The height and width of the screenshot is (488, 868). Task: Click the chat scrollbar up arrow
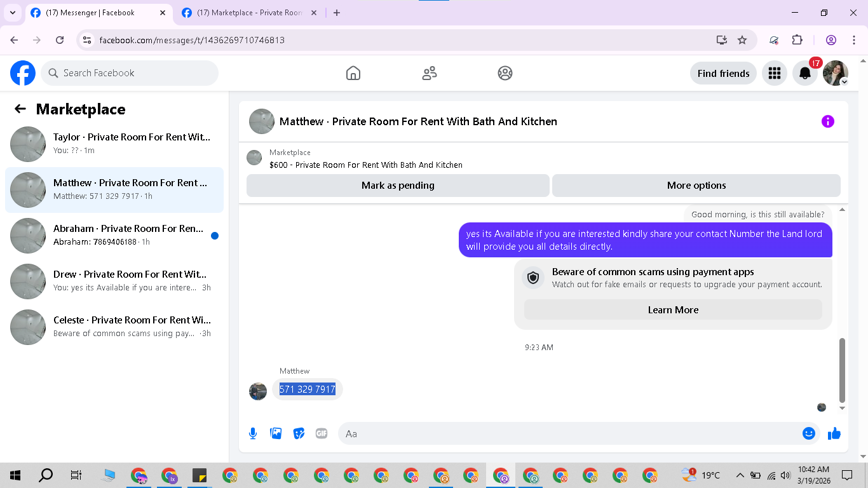pos(843,210)
